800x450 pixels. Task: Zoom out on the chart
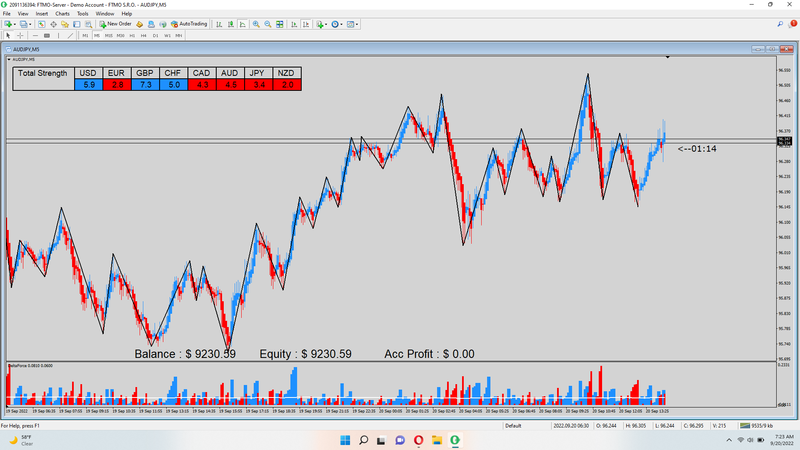(268, 24)
